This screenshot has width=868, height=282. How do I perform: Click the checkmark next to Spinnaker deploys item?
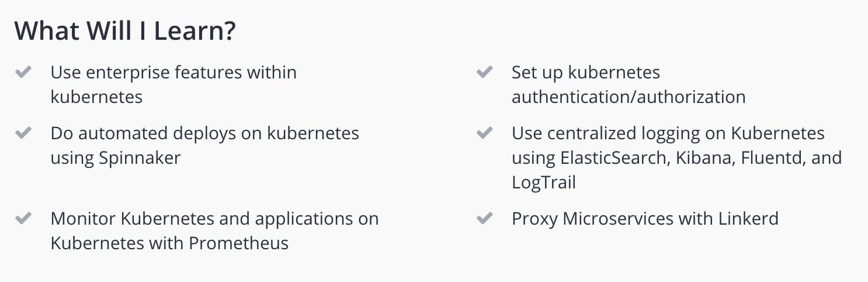(x=23, y=133)
